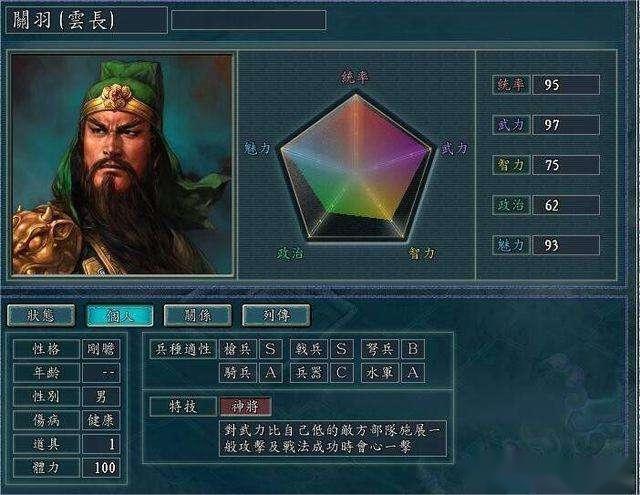The width and height of the screenshot is (640, 495).
Task: Click the 弩兵 aptitude B grade
Action: [x=413, y=349]
